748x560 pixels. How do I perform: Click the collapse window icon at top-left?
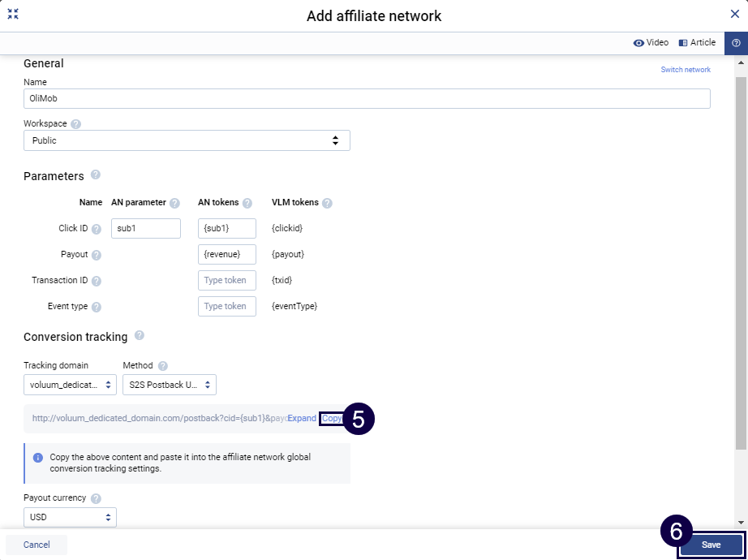pyautogui.click(x=13, y=14)
